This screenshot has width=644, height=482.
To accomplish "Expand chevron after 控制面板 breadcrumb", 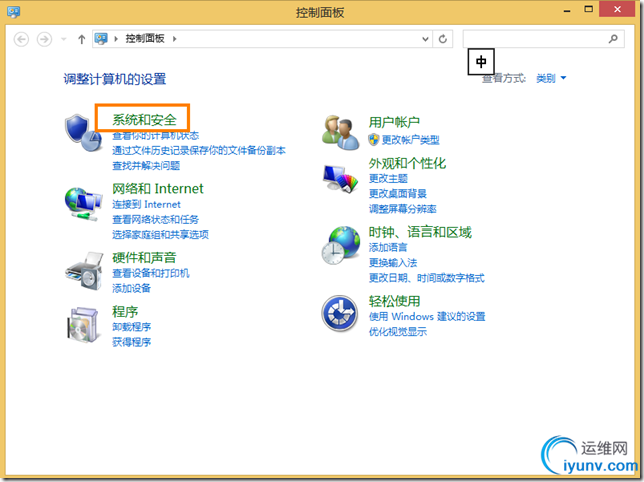I will pyautogui.click(x=175, y=39).
